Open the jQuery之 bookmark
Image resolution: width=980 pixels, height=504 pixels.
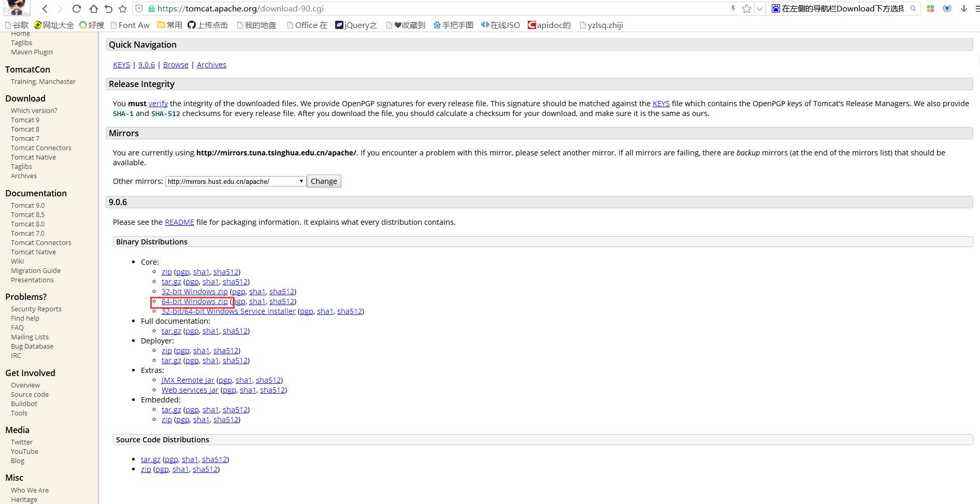click(356, 25)
